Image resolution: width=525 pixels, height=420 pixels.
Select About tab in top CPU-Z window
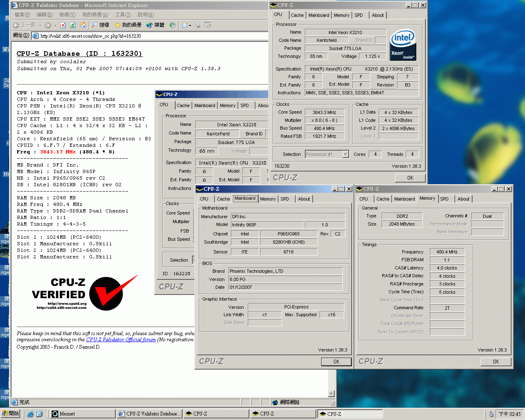pyautogui.click(x=378, y=15)
